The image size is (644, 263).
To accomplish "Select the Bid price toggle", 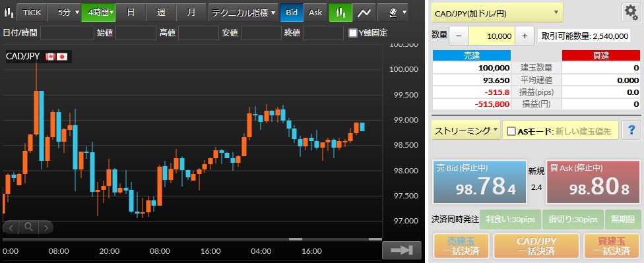I will click(x=292, y=13).
